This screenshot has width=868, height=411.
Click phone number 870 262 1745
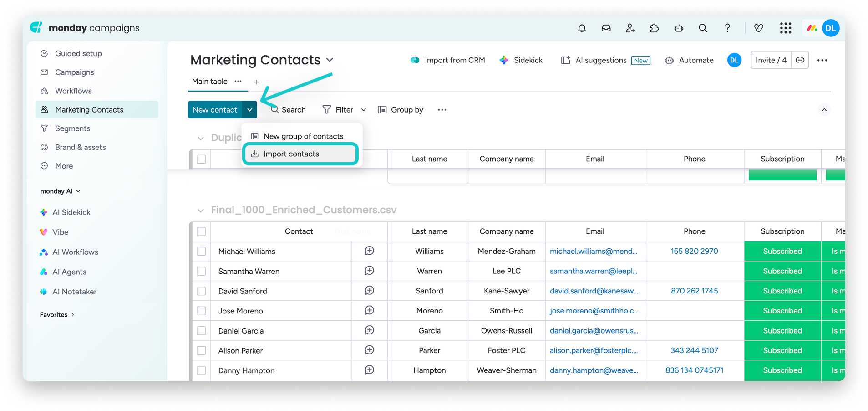pos(694,291)
